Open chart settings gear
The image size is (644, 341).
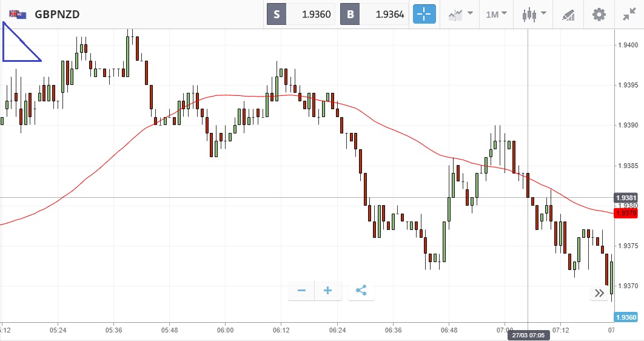pos(599,14)
